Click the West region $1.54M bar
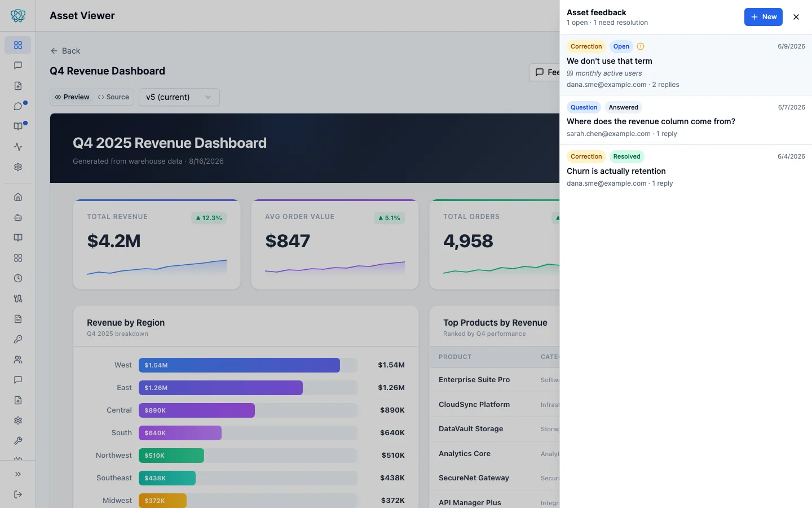This screenshot has height=508, width=812. click(x=239, y=365)
